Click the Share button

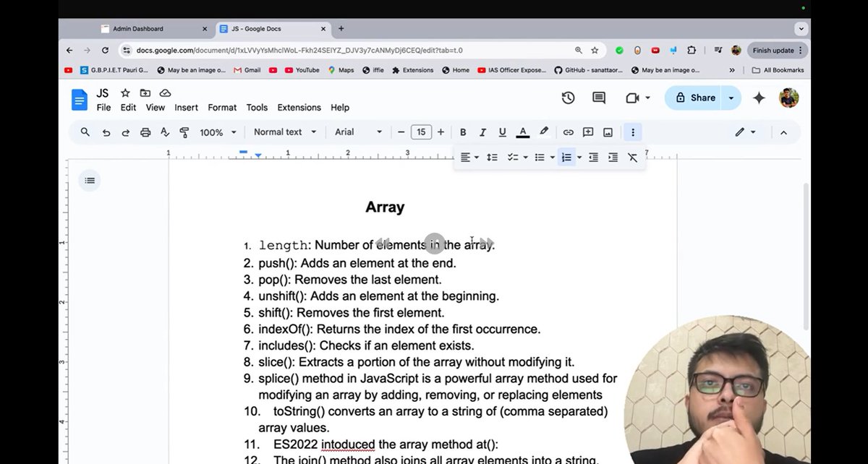(x=694, y=98)
